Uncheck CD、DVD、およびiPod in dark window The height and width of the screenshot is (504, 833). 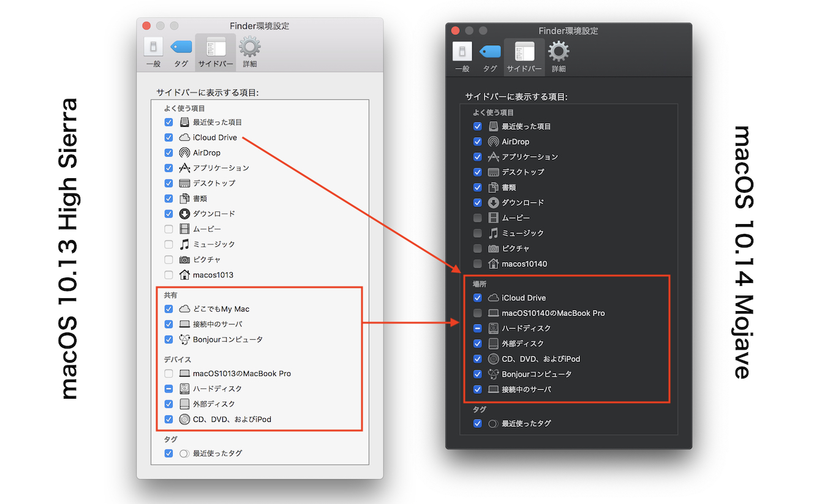[478, 359]
